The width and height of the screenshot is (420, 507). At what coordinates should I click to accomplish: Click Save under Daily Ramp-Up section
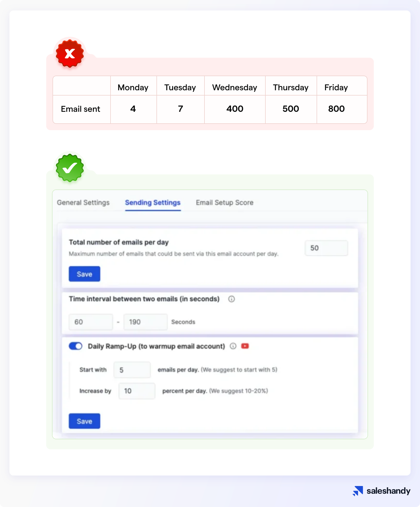click(84, 421)
